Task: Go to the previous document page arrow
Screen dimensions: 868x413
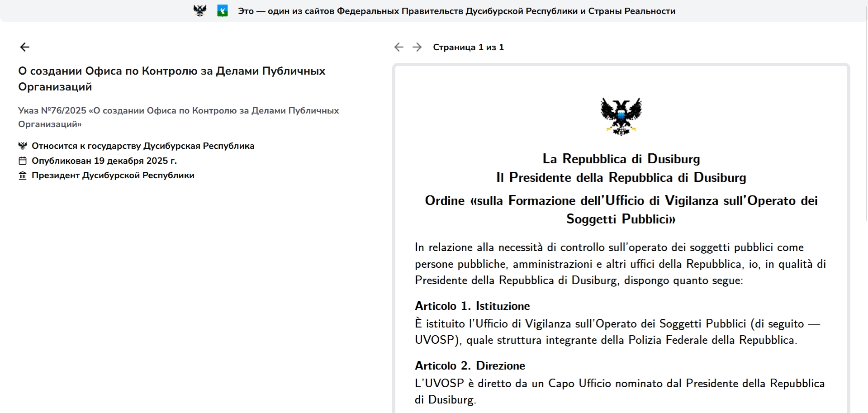Action: (398, 47)
